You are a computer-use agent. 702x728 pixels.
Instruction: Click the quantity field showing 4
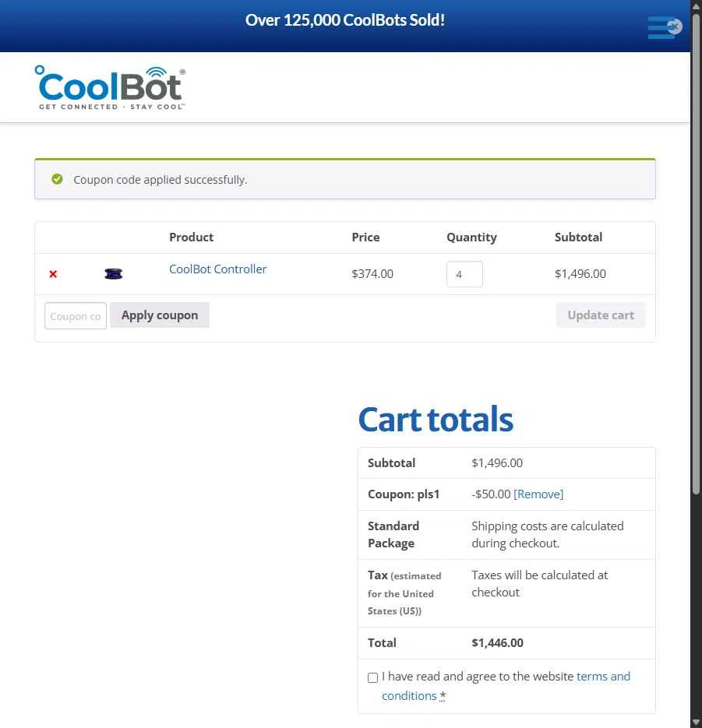464,274
